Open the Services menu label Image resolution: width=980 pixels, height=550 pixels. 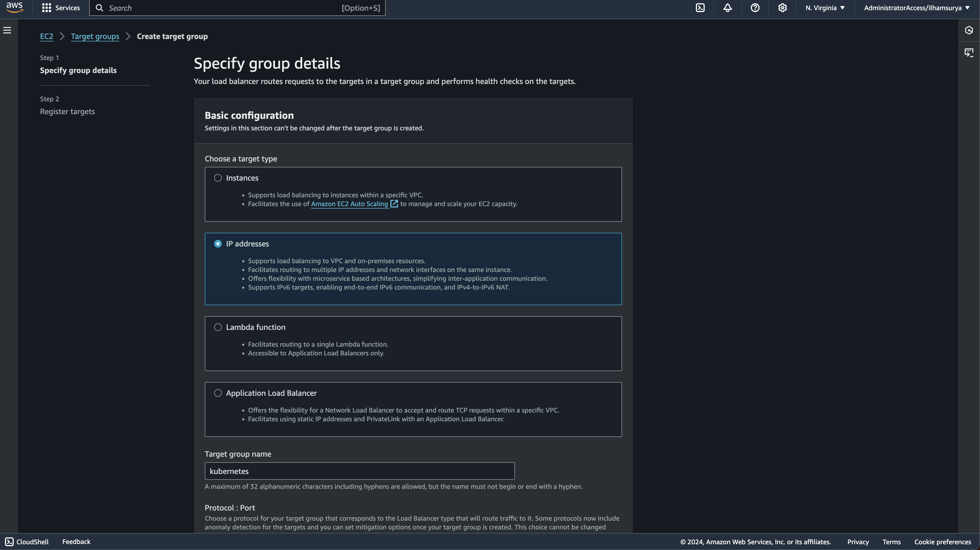pyautogui.click(x=67, y=8)
